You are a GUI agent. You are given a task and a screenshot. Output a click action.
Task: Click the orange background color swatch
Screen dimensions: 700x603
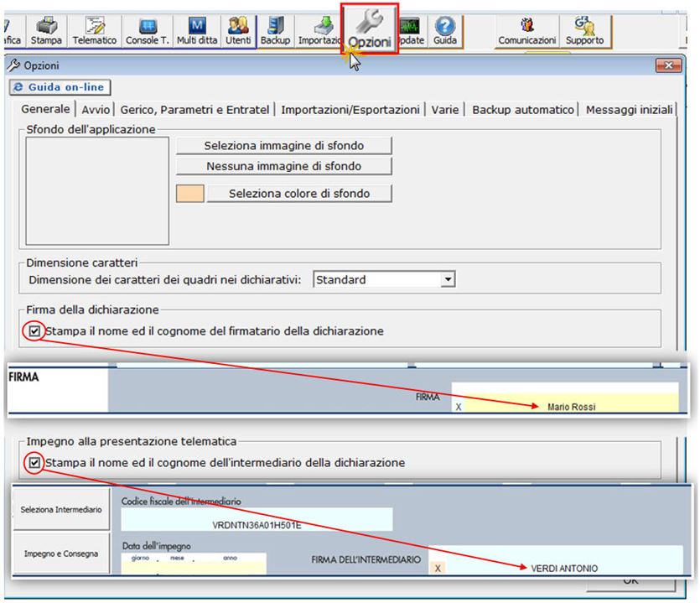(x=190, y=194)
